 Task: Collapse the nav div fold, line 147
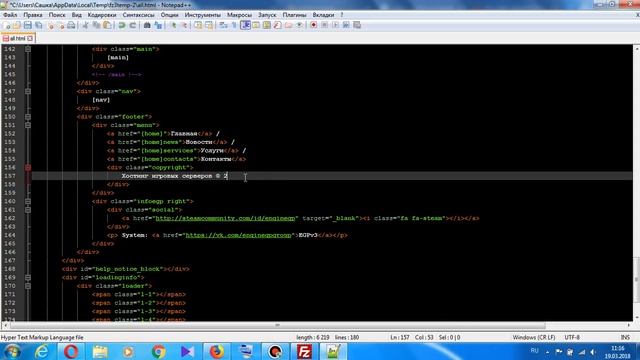click(28, 91)
